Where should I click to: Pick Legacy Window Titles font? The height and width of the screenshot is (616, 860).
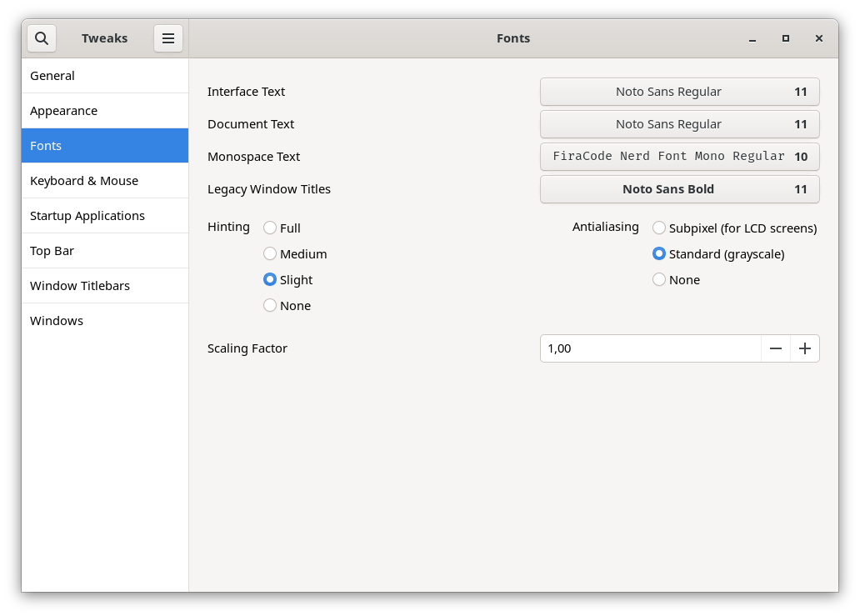(679, 189)
